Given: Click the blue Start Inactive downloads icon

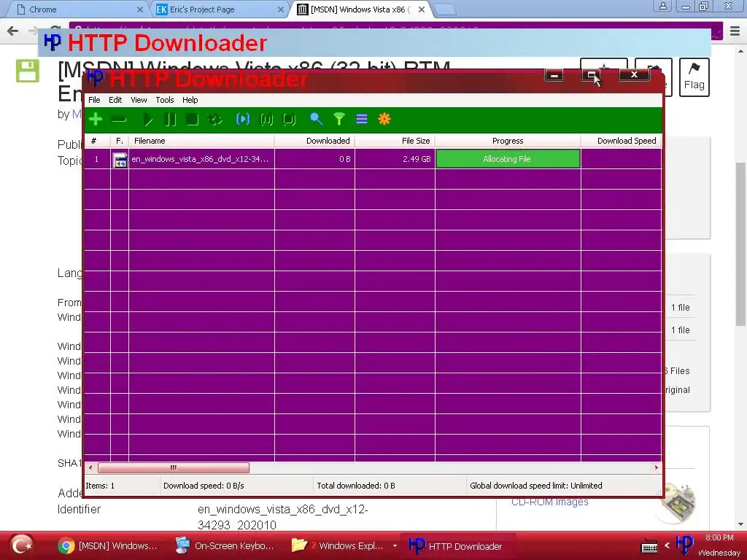Looking at the screenshot, I should (x=243, y=119).
